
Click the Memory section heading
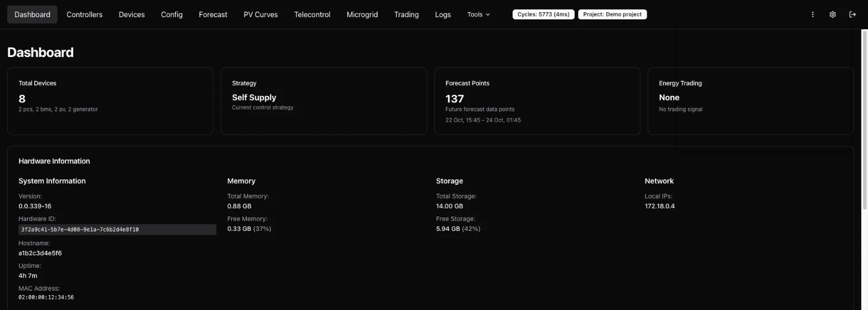point(241,181)
